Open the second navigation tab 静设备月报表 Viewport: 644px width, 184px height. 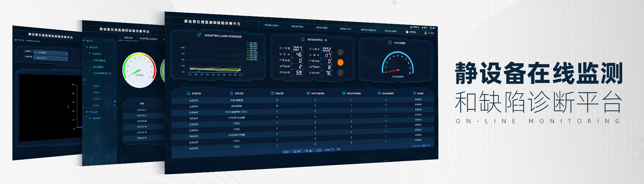coord(297,26)
